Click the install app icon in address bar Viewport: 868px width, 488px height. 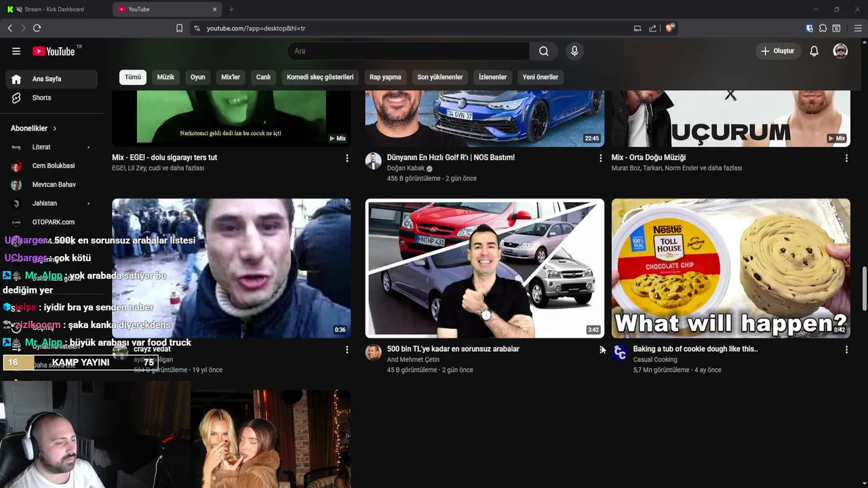pyautogui.click(x=637, y=28)
